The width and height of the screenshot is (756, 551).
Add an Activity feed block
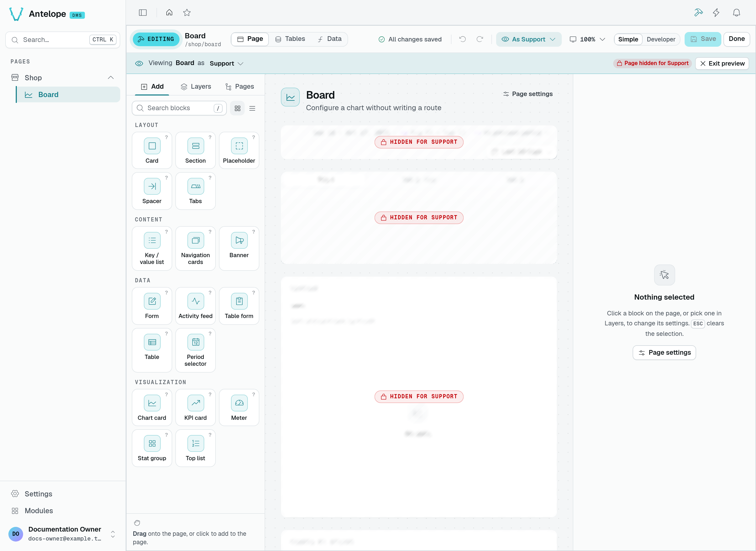[x=196, y=306]
